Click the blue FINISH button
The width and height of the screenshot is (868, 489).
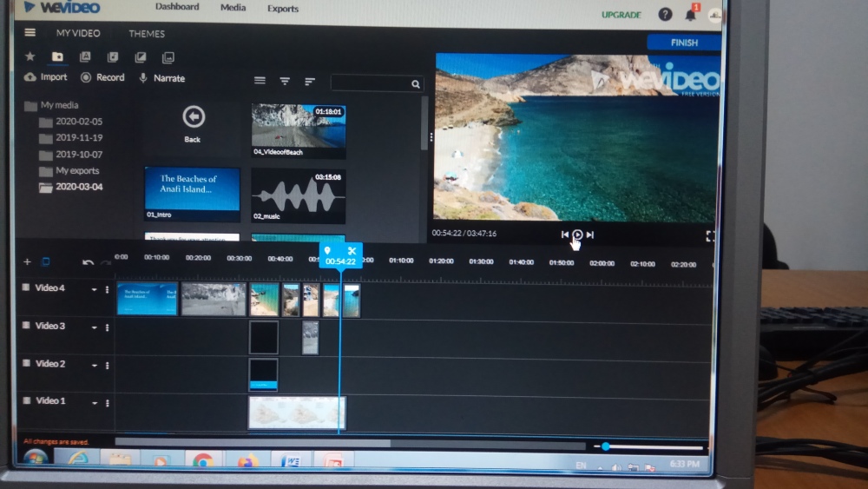point(683,43)
